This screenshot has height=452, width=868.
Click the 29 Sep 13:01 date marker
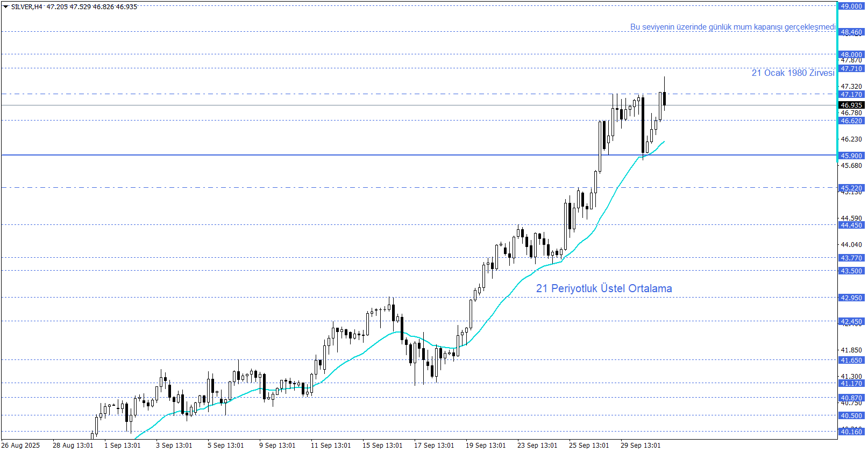click(x=640, y=445)
